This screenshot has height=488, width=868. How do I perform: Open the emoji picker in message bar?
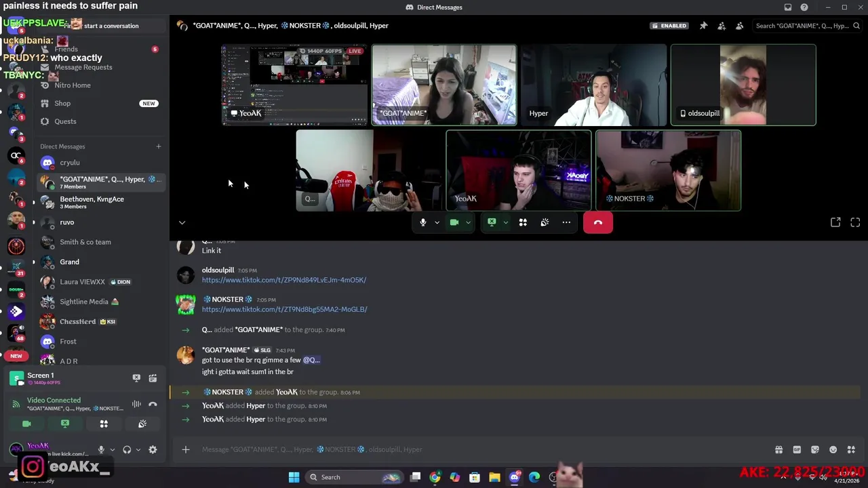833,449
